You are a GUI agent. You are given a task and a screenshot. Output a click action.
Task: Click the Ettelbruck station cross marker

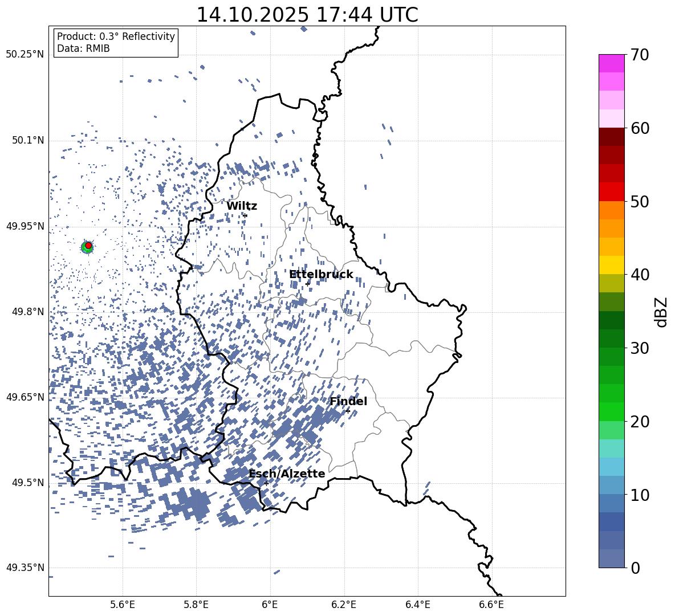[307, 284]
